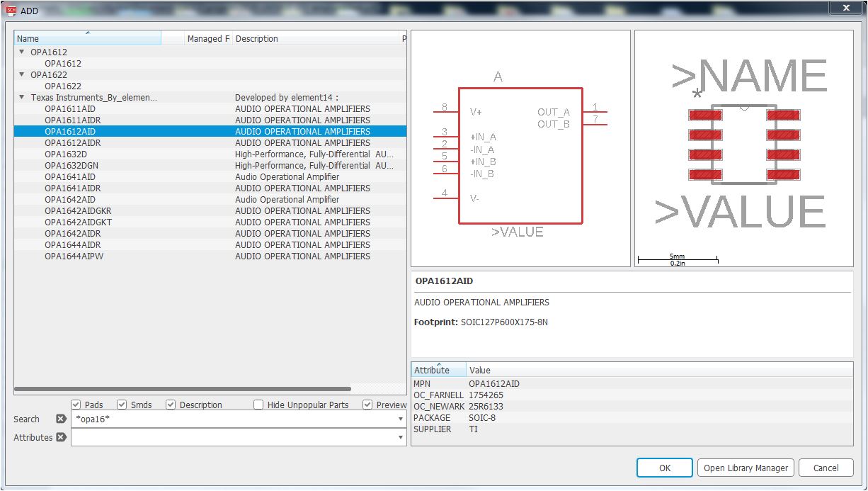The height and width of the screenshot is (491, 868).
Task: Click the OC_NEWARK value 25R6133
Action: 486,406
